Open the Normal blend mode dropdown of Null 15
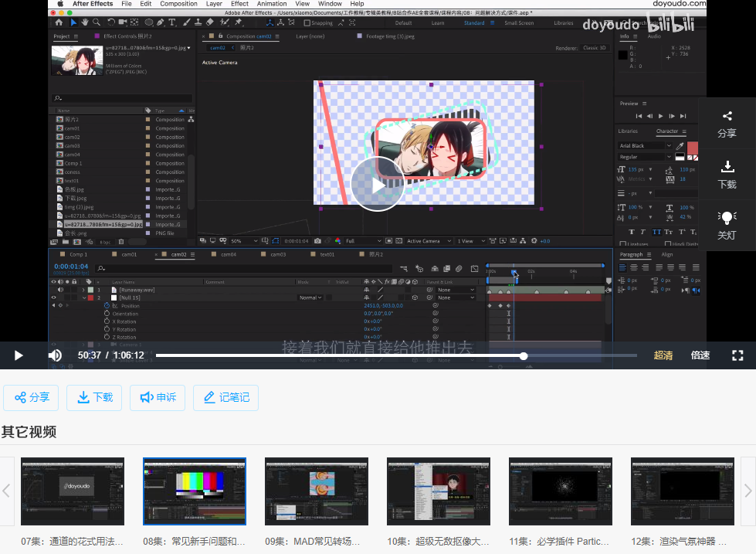Viewport: 756px width, 554px height. pyautogui.click(x=310, y=297)
